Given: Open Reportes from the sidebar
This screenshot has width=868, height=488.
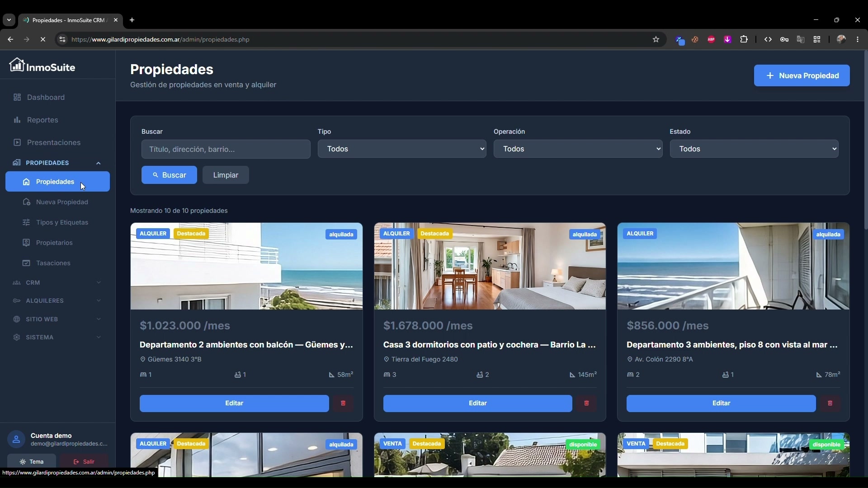Looking at the screenshot, I should (x=57, y=120).
